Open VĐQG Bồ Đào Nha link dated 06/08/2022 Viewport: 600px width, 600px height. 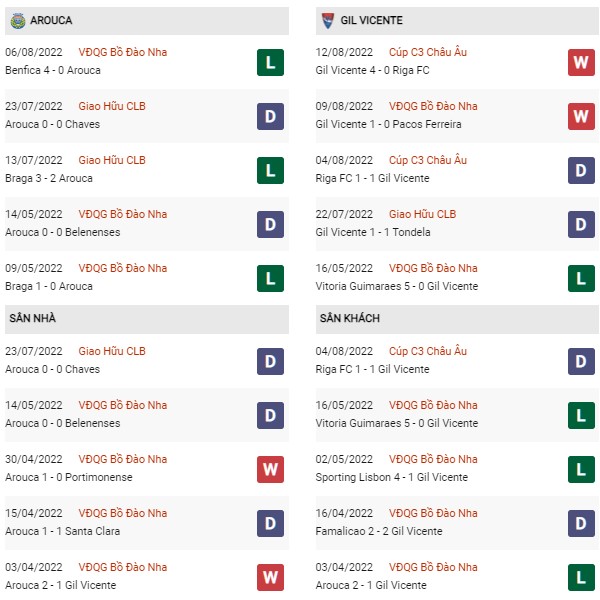pyautogui.click(x=122, y=52)
